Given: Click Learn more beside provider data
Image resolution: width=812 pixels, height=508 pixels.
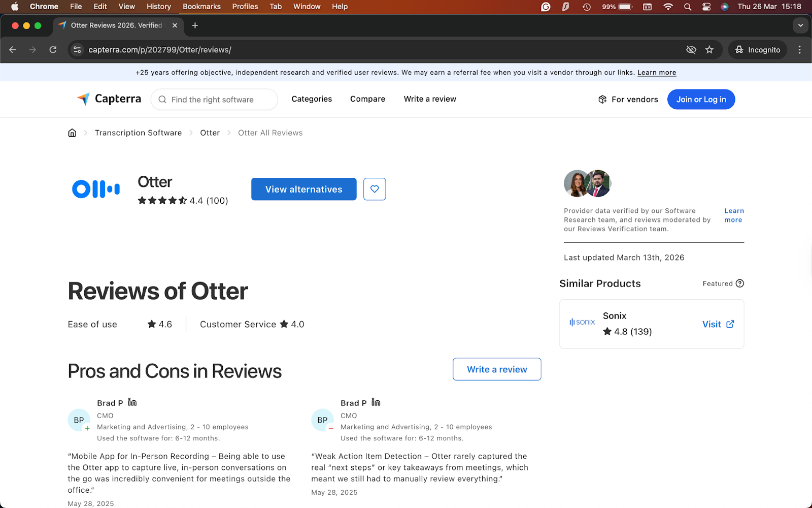Looking at the screenshot, I should tap(734, 215).
